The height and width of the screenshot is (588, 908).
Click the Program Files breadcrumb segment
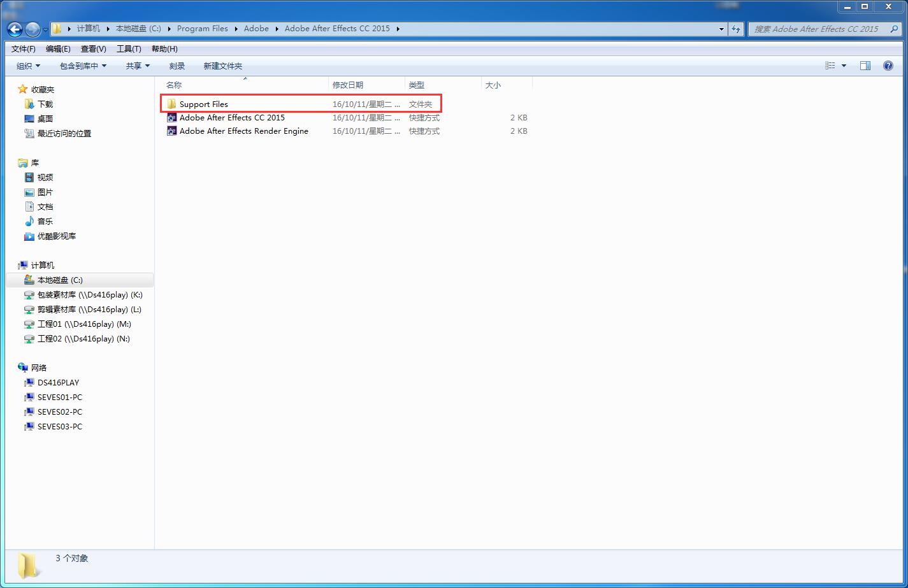click(203, 29)
